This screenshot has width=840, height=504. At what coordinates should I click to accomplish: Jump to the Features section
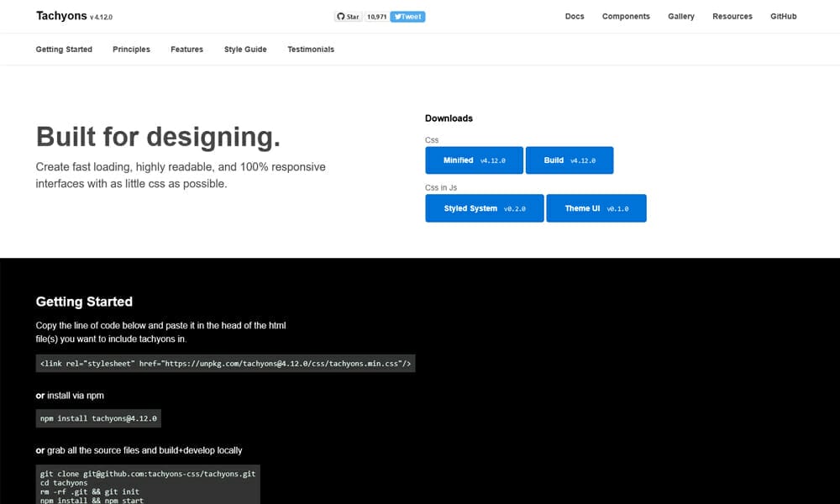point(187,50)
